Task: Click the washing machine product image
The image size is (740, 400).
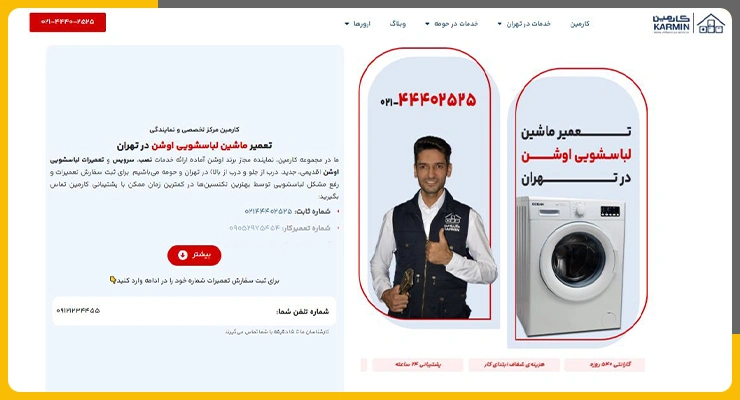Action: tap(573, 265)
